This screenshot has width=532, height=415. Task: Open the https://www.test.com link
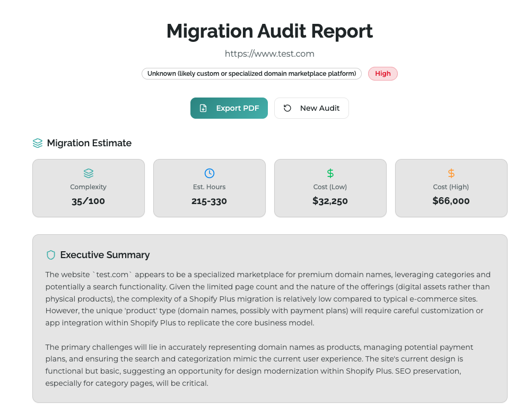pyautogui.click(x=269, y=54)
